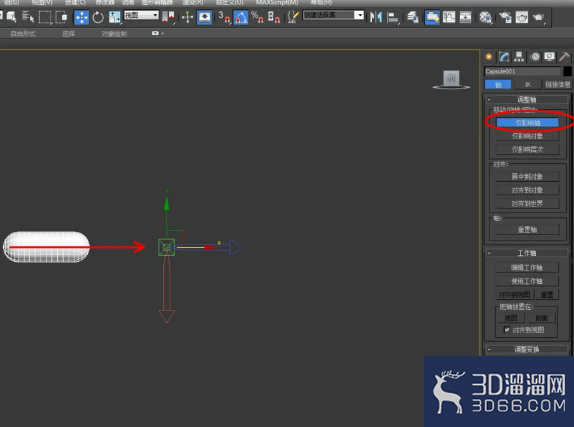Click the ViewCube in the viewport
This screenshot has width=574, height=427.
pyautogui.click(x=451, y=79)
